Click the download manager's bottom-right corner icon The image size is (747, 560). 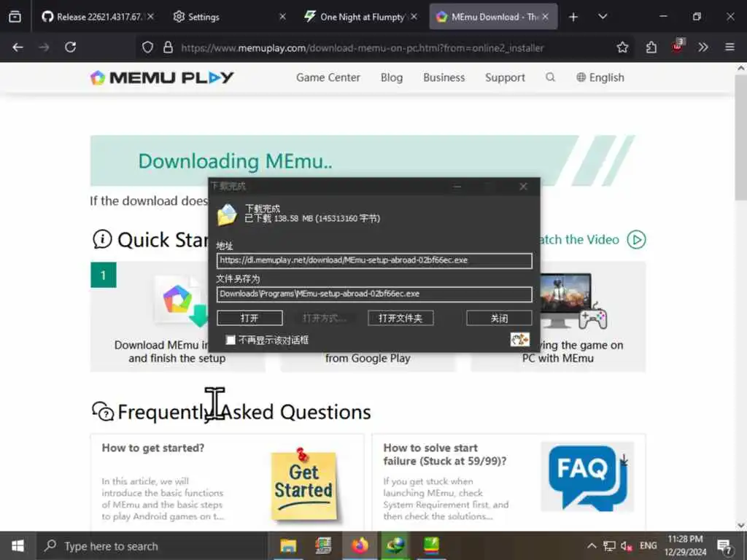pyautogui.click(x=519, y=340)
